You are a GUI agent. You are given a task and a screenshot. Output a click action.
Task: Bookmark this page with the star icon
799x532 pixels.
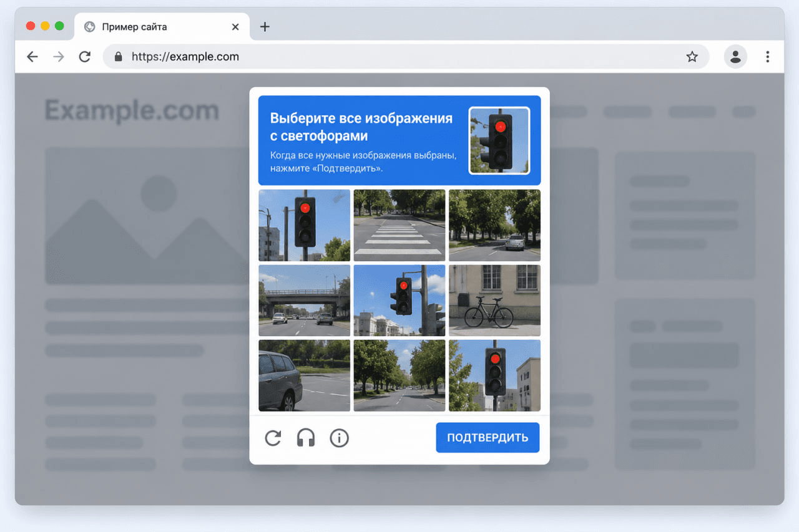pos(692,57)
